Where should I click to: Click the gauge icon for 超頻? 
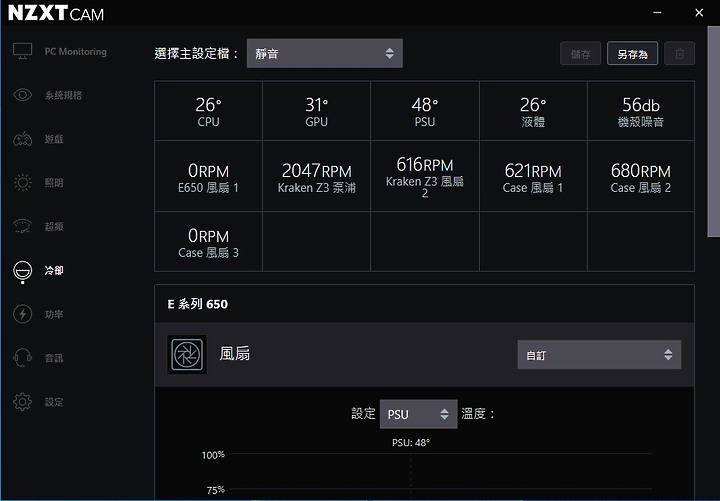pos(22,226)
